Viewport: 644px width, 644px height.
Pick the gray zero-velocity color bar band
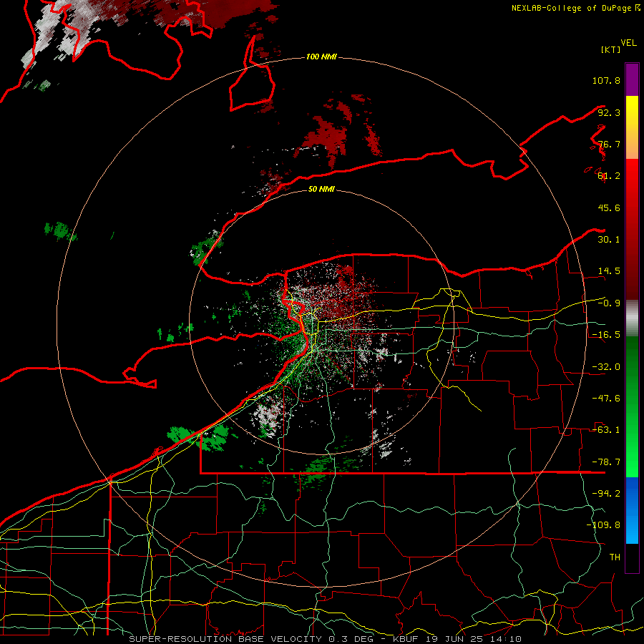(632, 318)
